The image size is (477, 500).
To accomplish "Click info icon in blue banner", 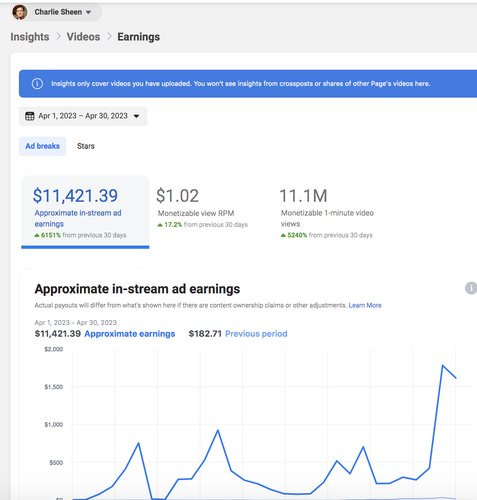I will click(x=37, y=84).
